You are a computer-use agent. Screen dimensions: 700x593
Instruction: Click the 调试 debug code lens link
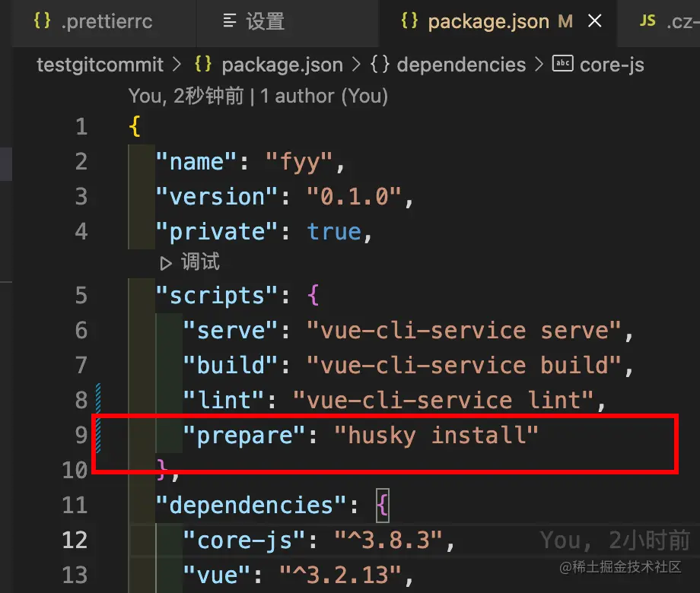pyautogui.click(x=200, y=263)
